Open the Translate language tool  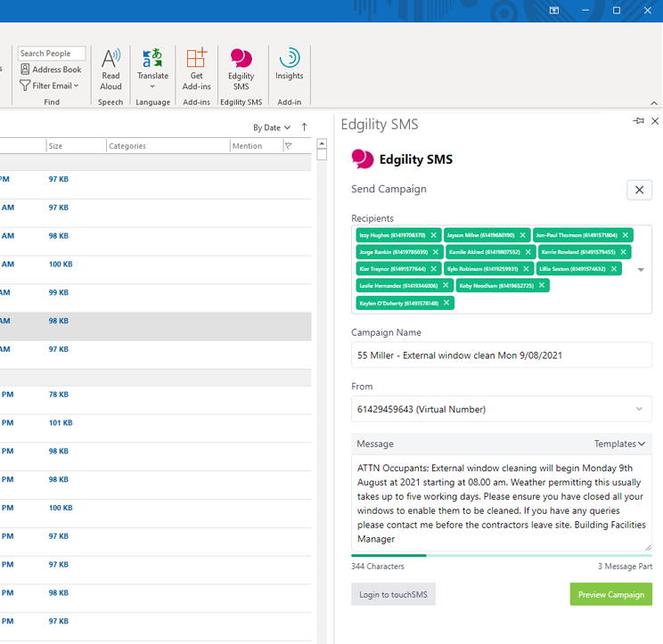152,69
